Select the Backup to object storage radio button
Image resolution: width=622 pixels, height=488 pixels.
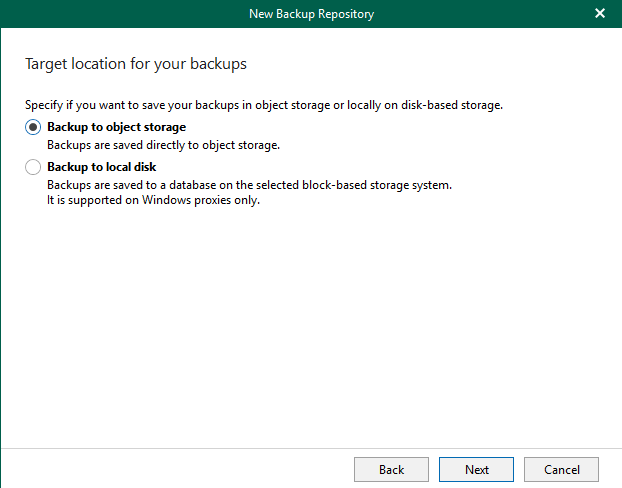33,127
